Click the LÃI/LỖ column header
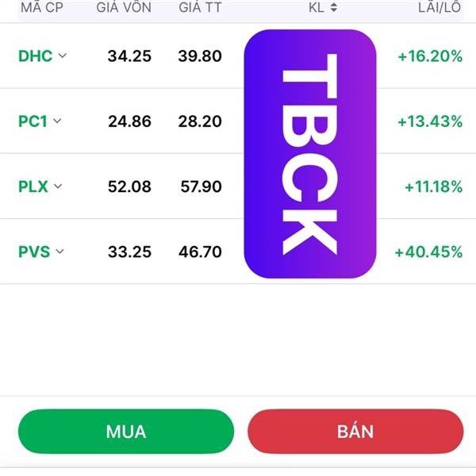 tap(440, 7)
